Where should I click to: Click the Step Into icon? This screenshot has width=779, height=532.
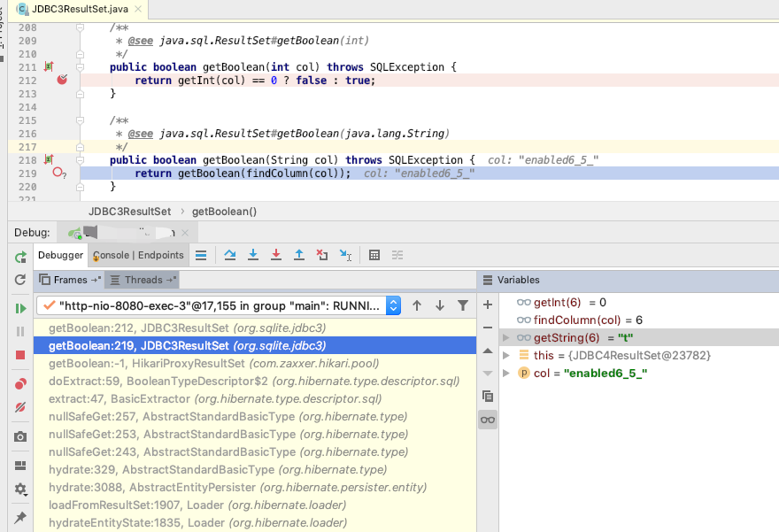[253, 255]
